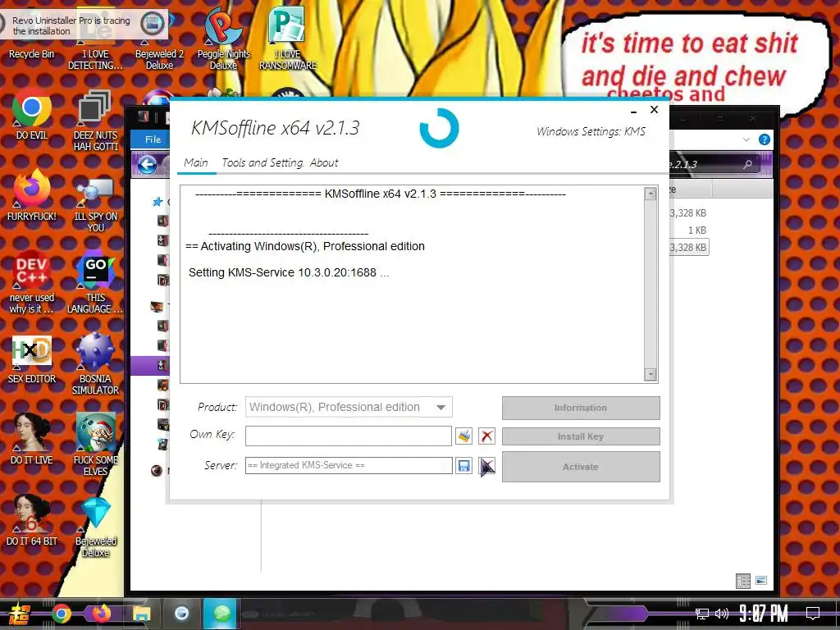Click the spinning progress indicator
The image size is (840, 630).
(x=440, y=128)
